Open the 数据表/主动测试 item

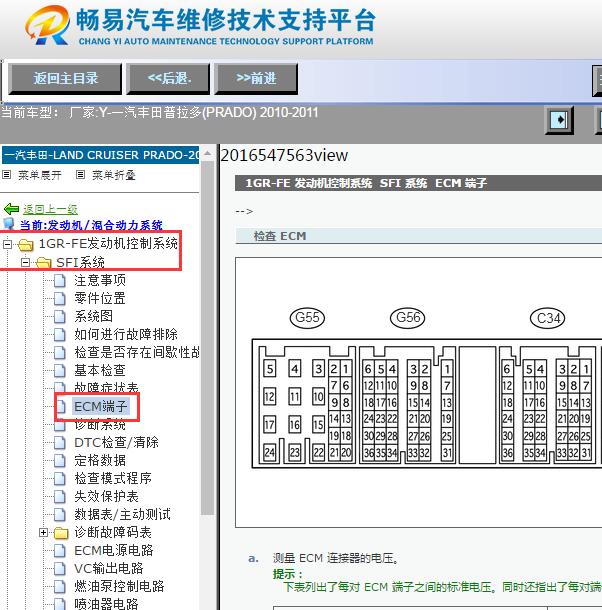(122, 514)
